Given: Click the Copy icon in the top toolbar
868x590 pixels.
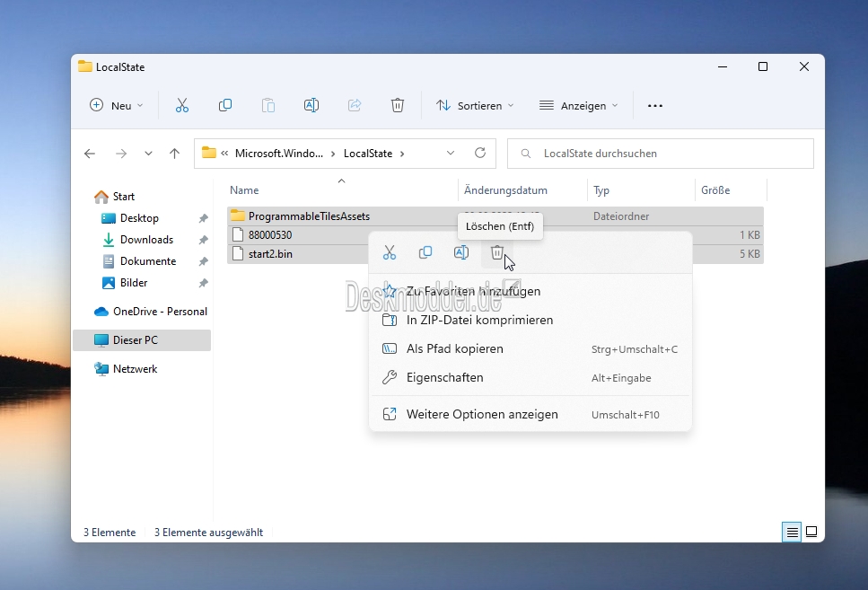Looking at the screenshot, I should 225,105.
